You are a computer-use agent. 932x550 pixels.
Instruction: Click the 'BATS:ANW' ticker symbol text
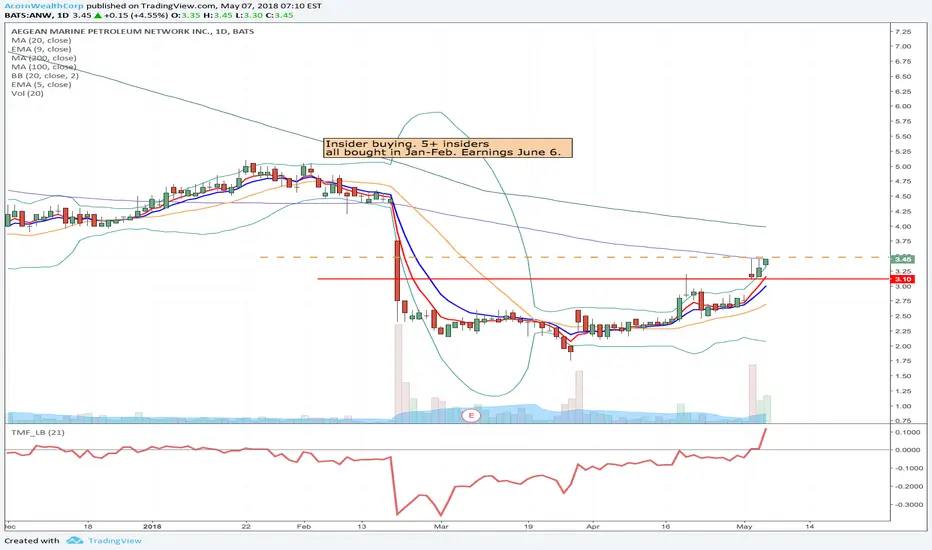29,15
